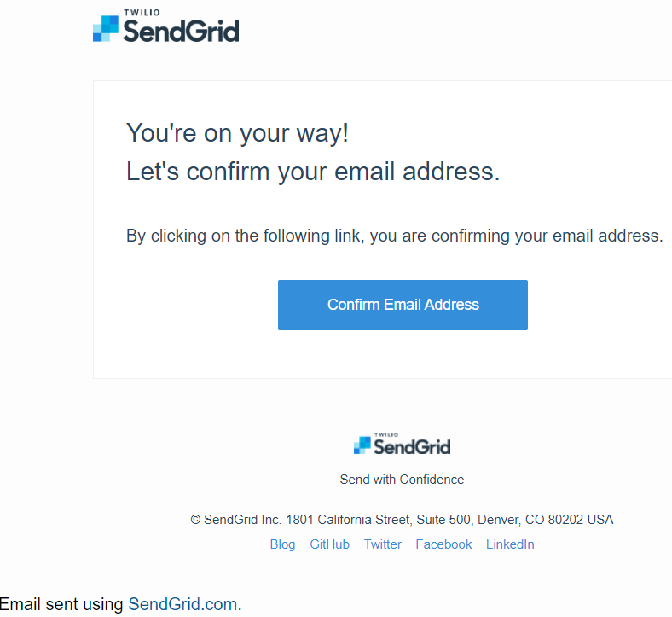Open the GitHub footer link
The width and height of the screenshot is (672, 617).
coord(329,544)
